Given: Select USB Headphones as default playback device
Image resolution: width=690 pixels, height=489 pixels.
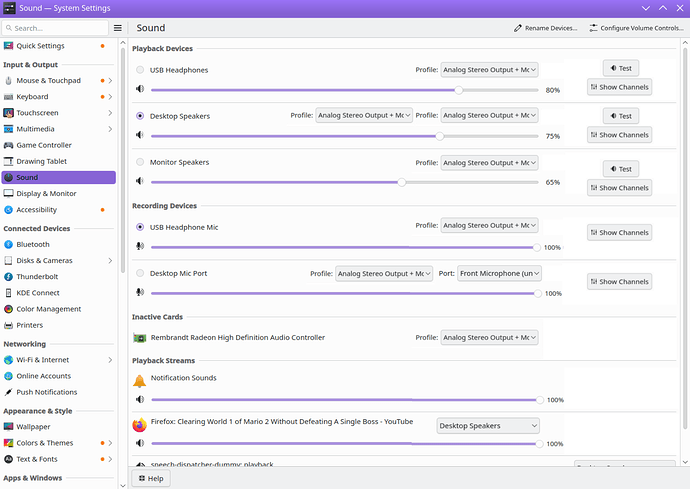Looking at the screenshot, I should 140,70.
